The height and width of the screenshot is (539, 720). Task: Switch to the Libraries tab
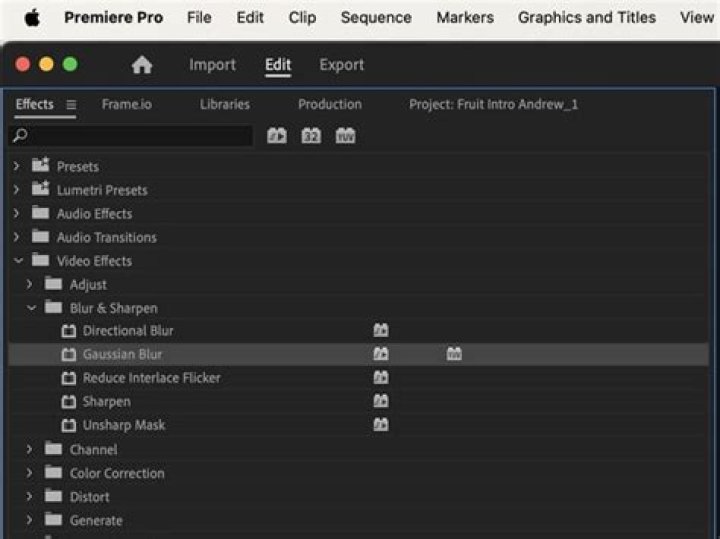225,104
